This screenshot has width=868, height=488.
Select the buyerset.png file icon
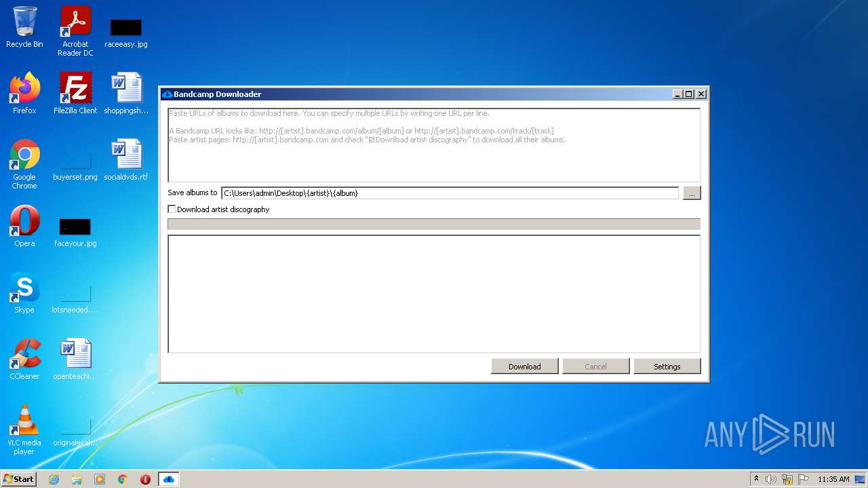(x=75, y=165)
